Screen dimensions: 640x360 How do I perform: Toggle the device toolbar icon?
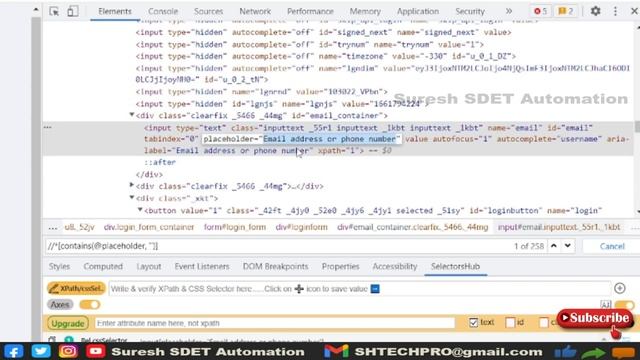(72, 11)
